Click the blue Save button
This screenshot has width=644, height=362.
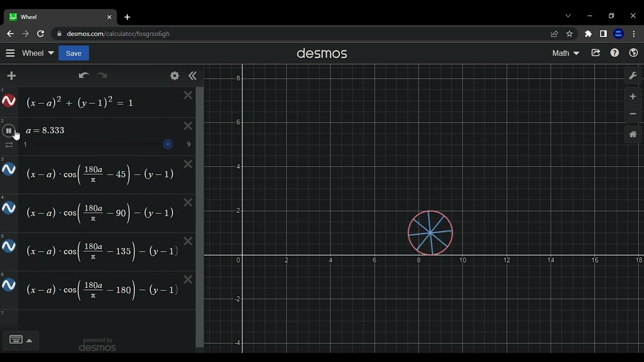click(73, 53)
